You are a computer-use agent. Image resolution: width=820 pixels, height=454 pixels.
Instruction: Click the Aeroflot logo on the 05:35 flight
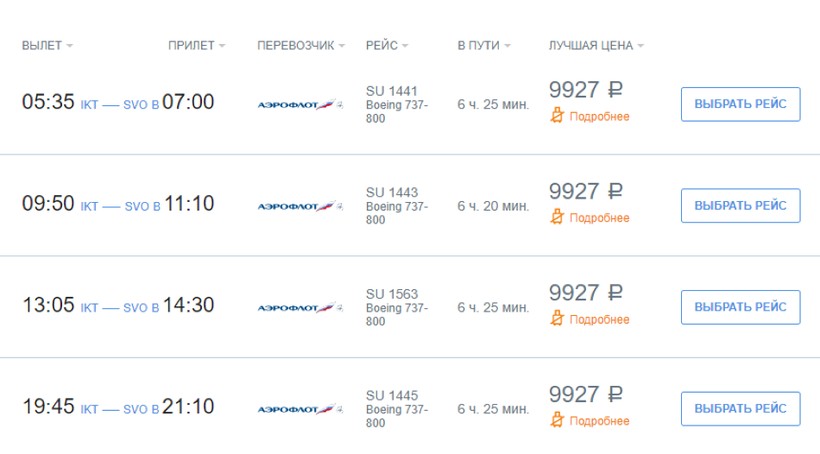[299, 104]
